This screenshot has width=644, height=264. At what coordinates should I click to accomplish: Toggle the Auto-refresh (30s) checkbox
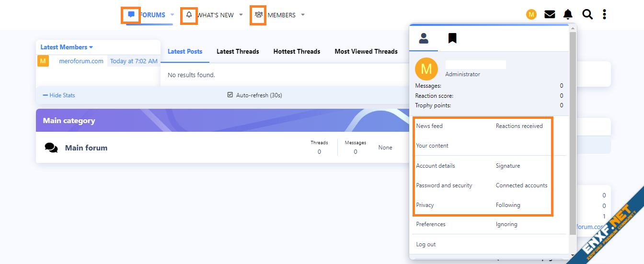click(230, 95)
